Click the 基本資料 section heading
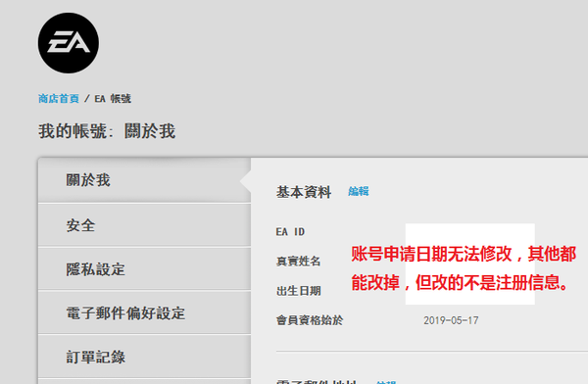 coord(304,192)
